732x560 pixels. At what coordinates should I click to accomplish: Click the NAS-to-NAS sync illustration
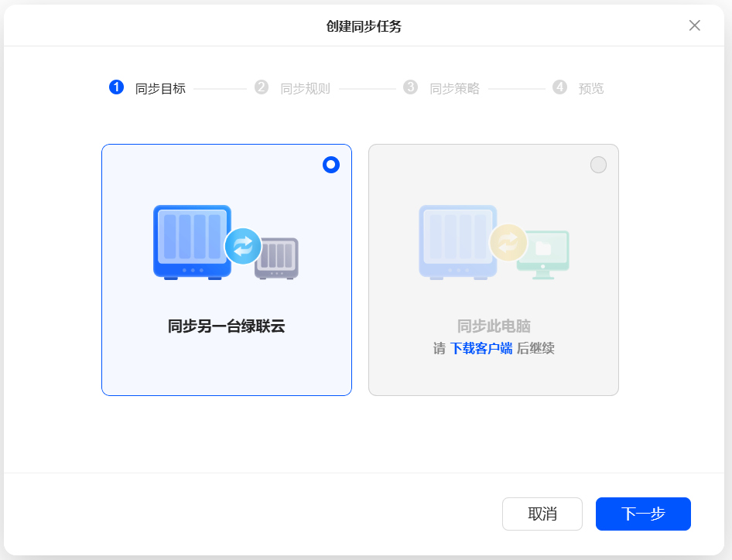(226, 242)
